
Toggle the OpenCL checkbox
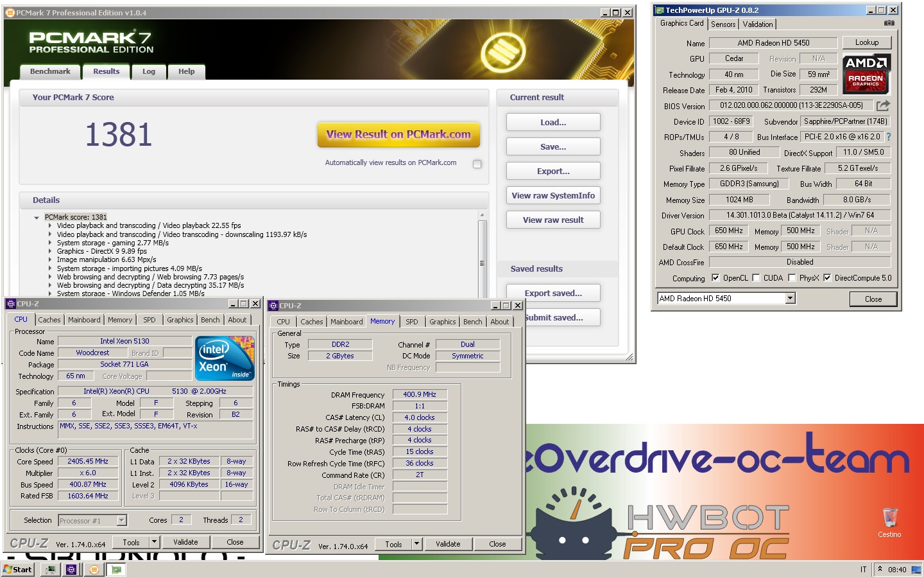point(715,278)
